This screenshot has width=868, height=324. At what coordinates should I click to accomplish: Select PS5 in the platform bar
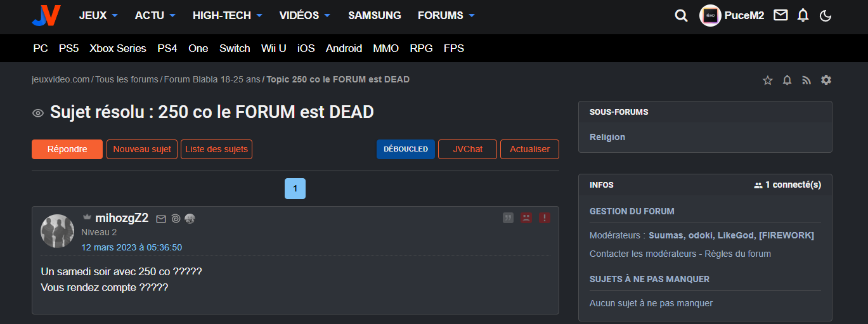[68, 48]
